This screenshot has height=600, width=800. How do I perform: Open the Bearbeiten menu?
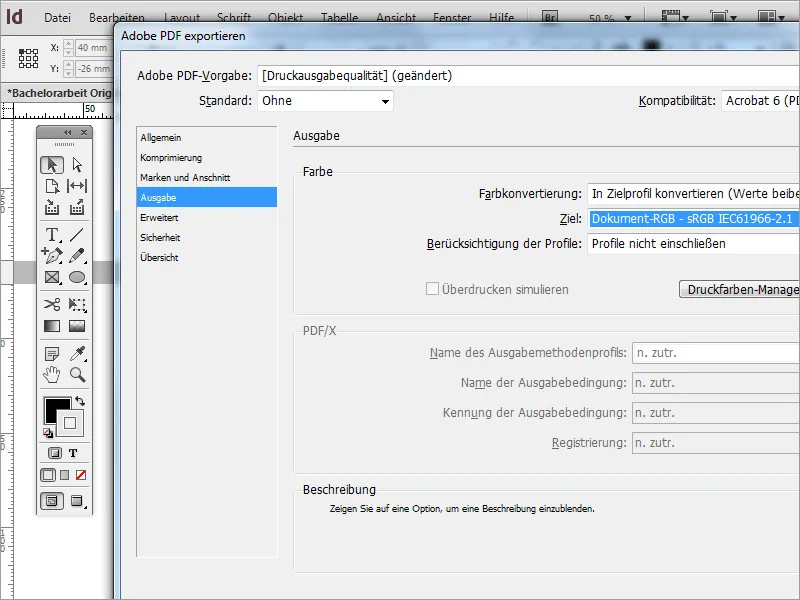tap(116, 18)
